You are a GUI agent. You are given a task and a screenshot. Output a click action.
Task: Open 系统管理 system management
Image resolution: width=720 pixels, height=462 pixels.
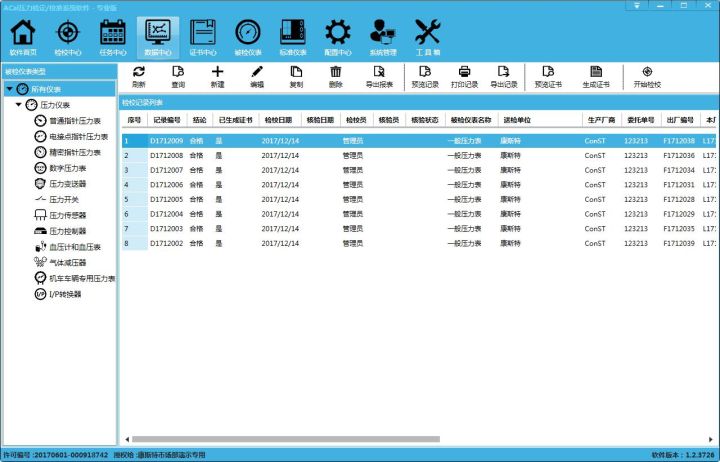382,35
